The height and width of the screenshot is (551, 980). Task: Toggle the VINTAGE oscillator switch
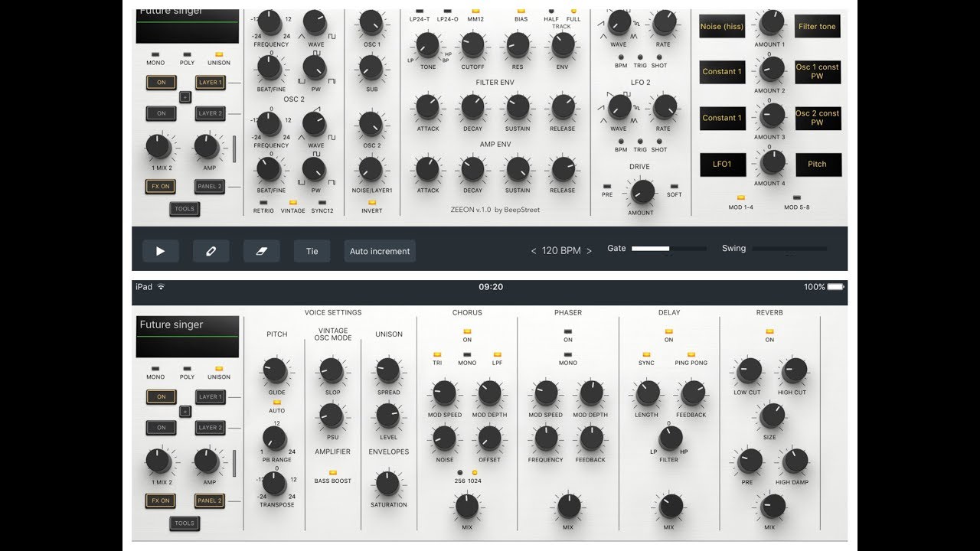click(x=292, y=202)
